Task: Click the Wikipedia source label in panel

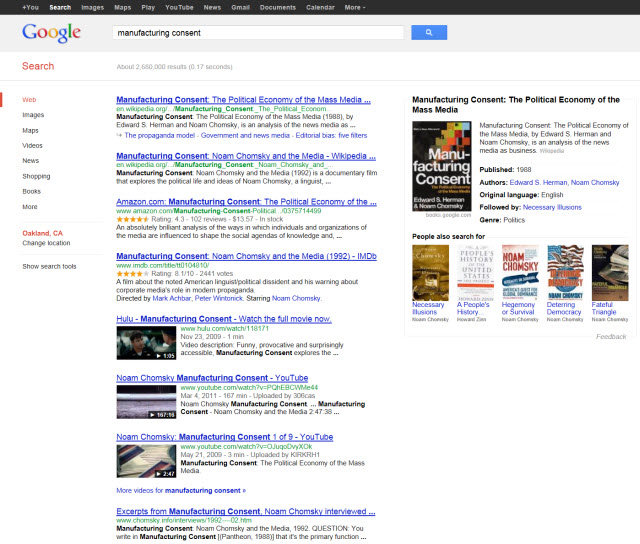Action: [x=551, y=151]
